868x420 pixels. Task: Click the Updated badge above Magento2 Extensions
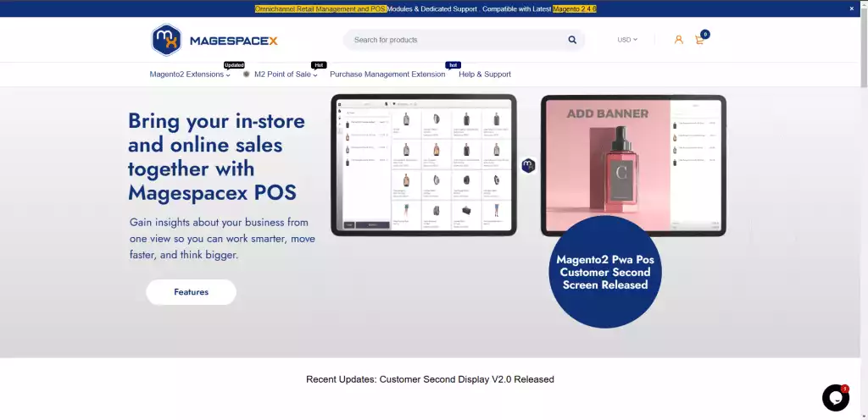pyautogui.click(x=234, y=65)
